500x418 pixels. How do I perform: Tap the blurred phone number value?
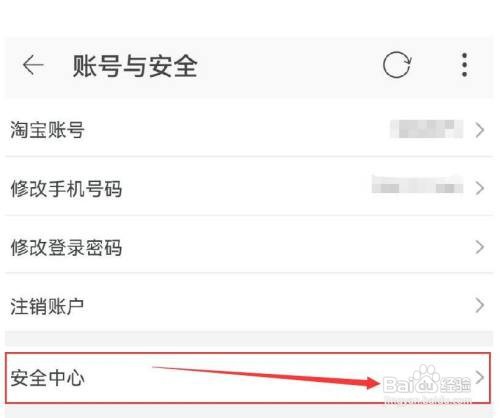coord(417,184)
